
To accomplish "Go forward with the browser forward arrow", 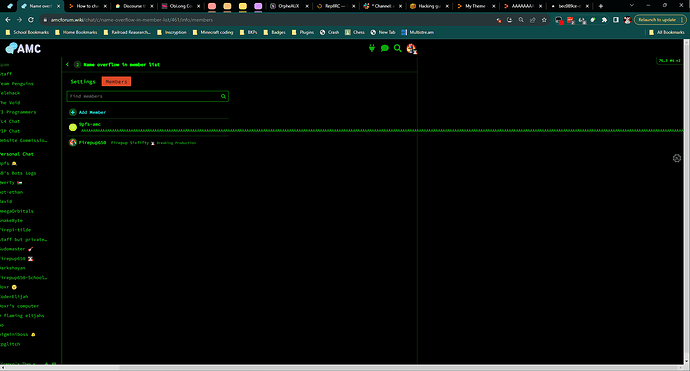I will (x=19, y=20).
